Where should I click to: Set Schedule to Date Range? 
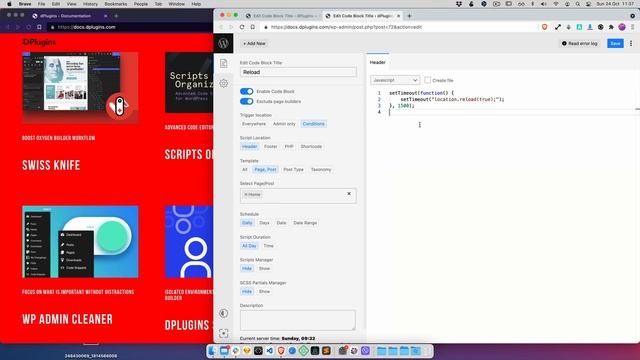tap(305, 223)
